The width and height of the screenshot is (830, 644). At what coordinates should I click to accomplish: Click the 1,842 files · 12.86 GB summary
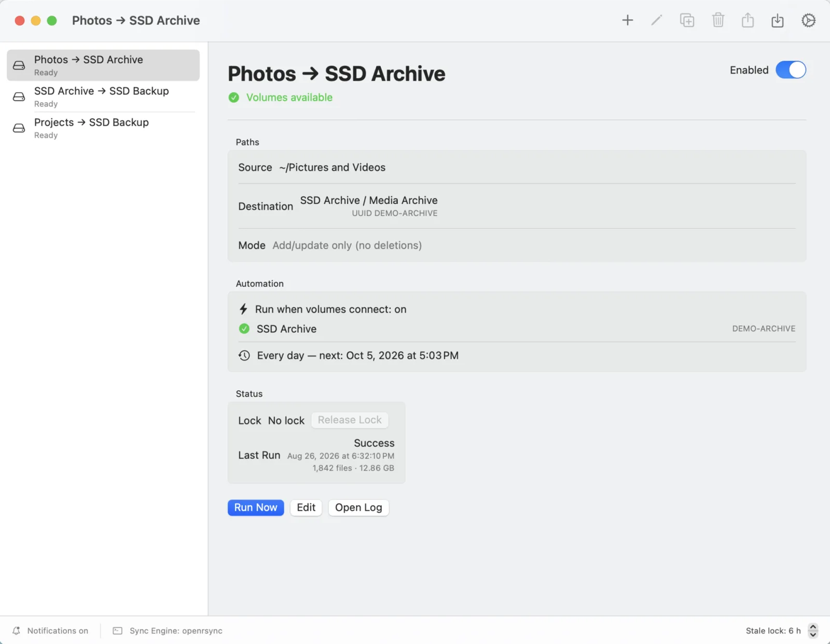pyautogui.click(x=353, y=468)
